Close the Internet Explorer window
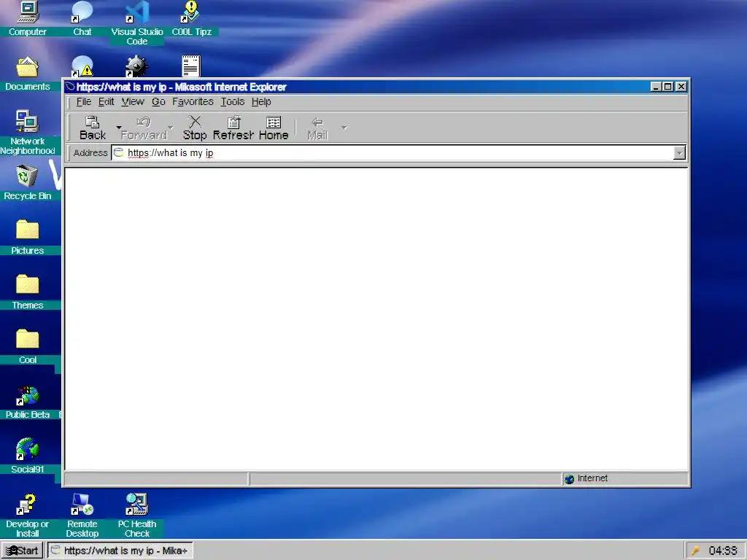This screenshot has width=747, height=560. click(x=681, y=87)
